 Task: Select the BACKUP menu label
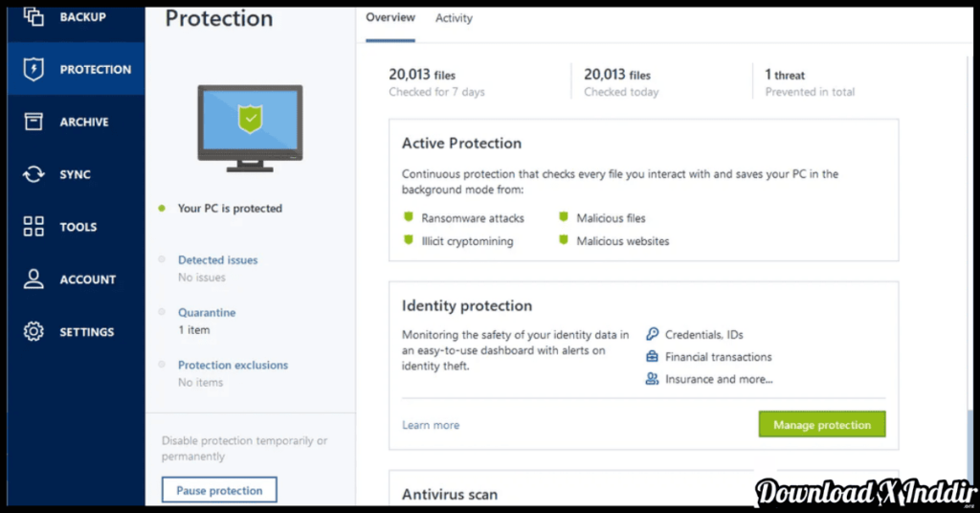tap(82, 17)
